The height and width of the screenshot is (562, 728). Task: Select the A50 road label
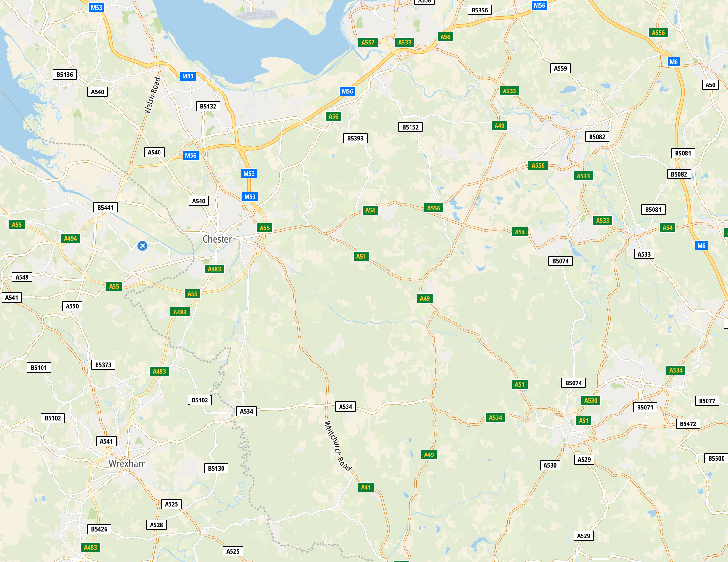point(710,85)
